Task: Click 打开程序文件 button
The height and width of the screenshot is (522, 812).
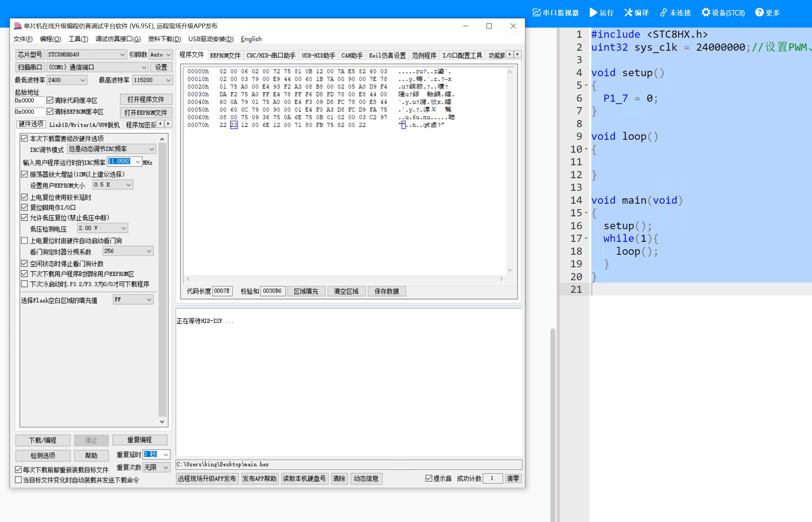Action: (x=146, y=100)
